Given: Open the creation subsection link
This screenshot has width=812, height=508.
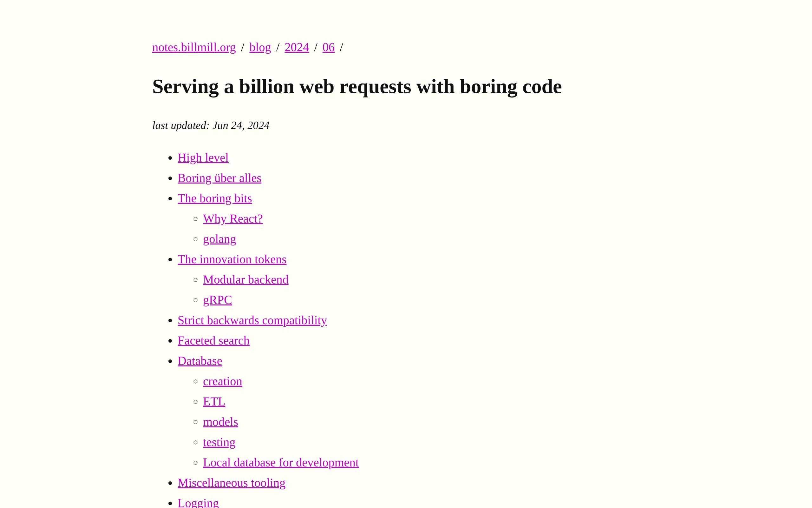Looking at the screenshot, I should coord(222,381).
